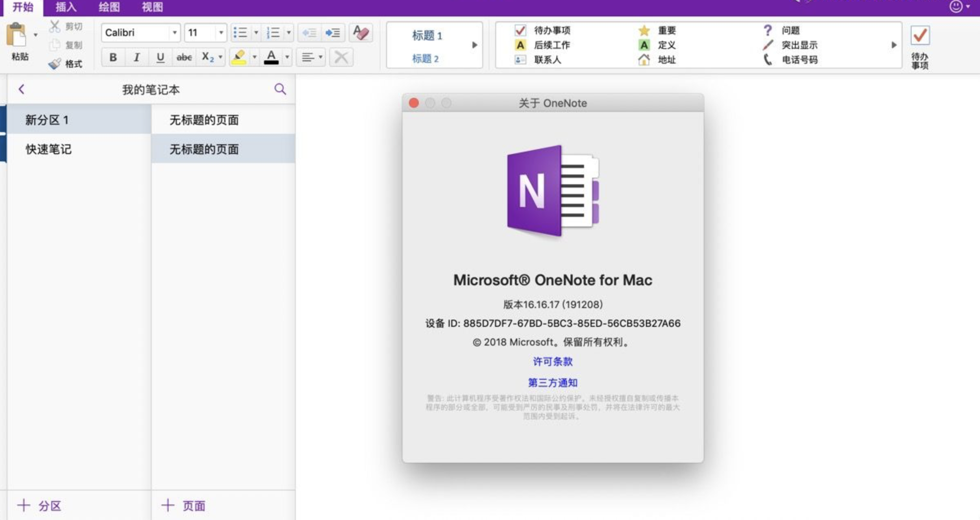Apply subscript formatting
The width and height of the screenshot is (980, 520).
click(x=207, y=57)
